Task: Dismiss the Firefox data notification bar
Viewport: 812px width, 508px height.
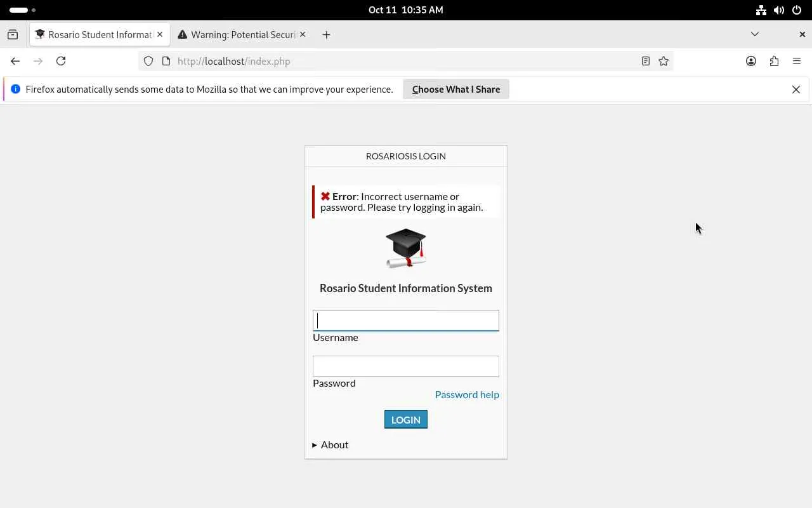Action: 796,90
